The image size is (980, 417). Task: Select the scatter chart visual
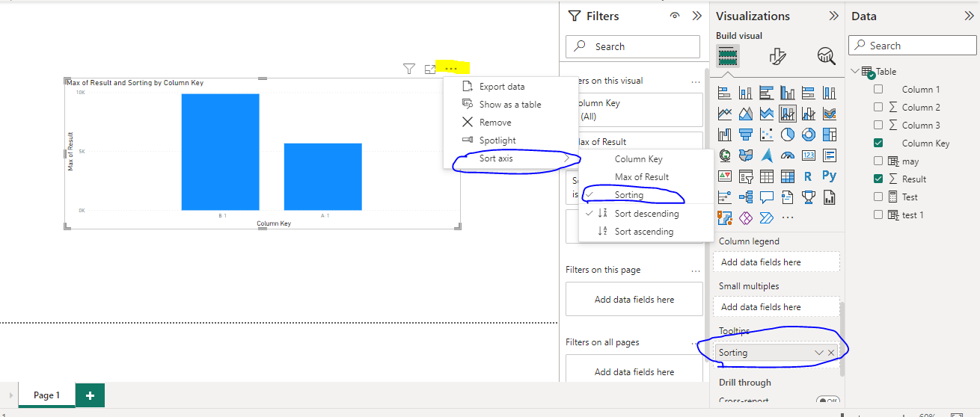click(x=766, y=135)
